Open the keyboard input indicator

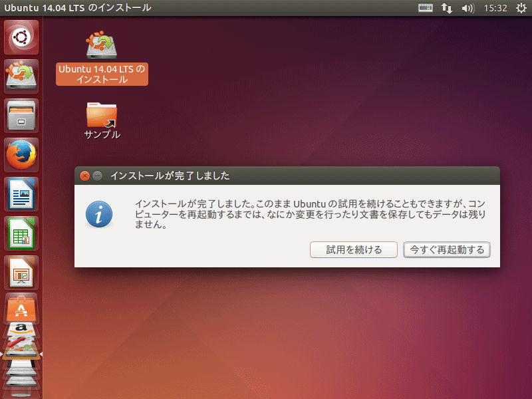[425, 8]
